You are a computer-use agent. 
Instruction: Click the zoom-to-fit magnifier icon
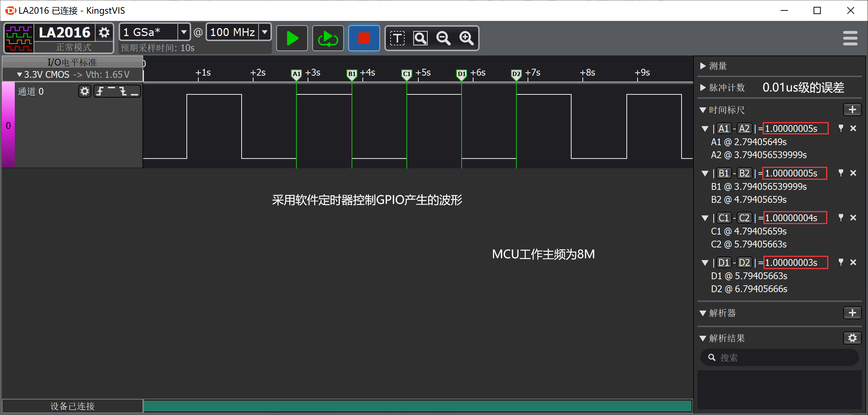click(420, 38)
